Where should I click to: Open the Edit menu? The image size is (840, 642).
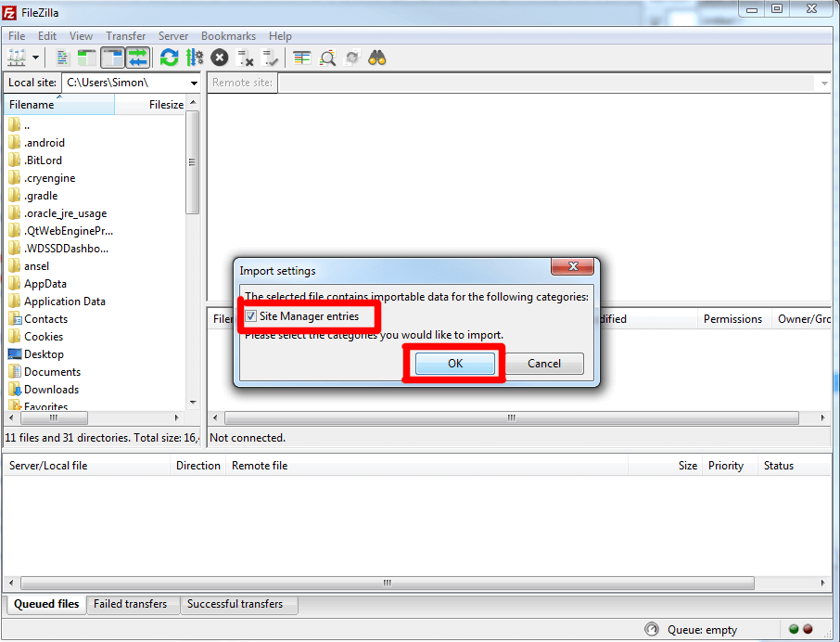click(47, 36)
